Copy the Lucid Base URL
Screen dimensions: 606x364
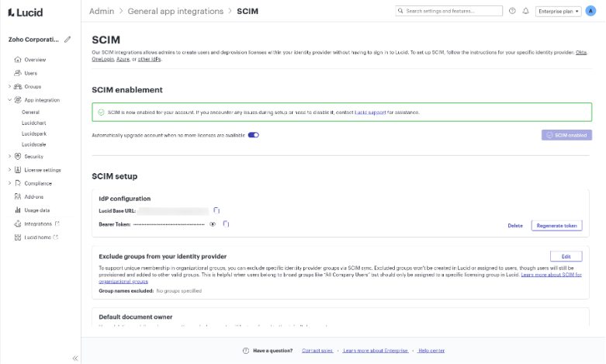[x=217, y=210]
